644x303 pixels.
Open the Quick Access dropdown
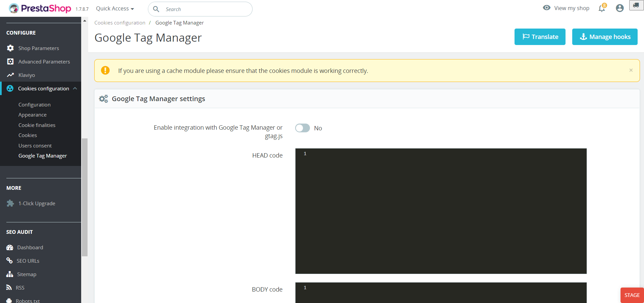click(x=115, y=8)
